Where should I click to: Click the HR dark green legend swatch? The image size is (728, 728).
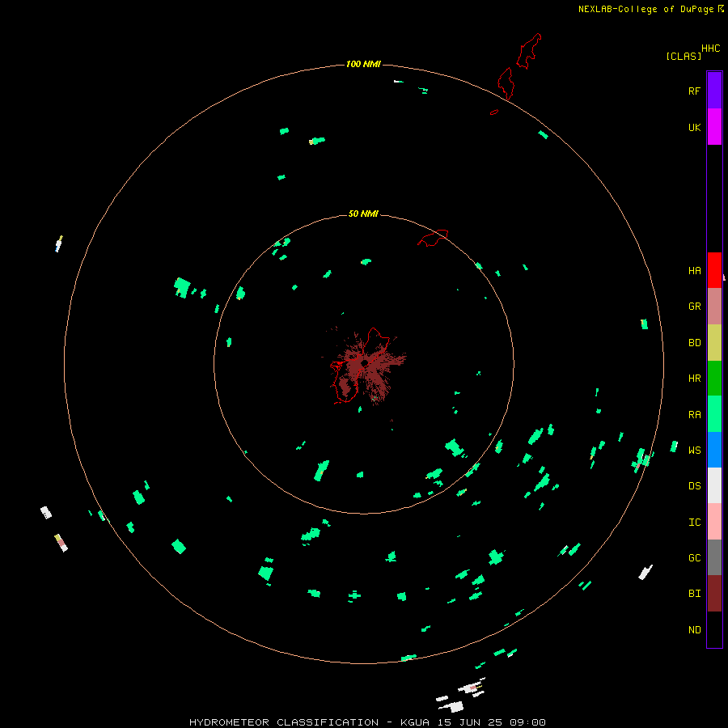tap(714, 379)
